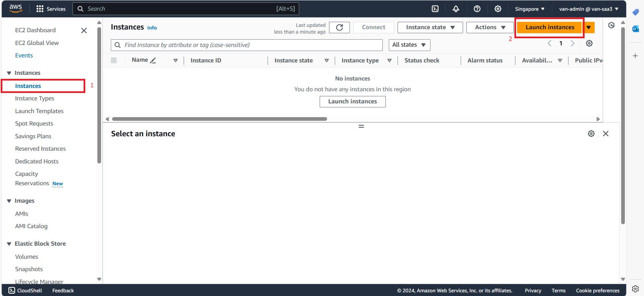This screenshot has width=644, height=296.
Task: Collapse the Images sidebar section
Action: point(9,201)
